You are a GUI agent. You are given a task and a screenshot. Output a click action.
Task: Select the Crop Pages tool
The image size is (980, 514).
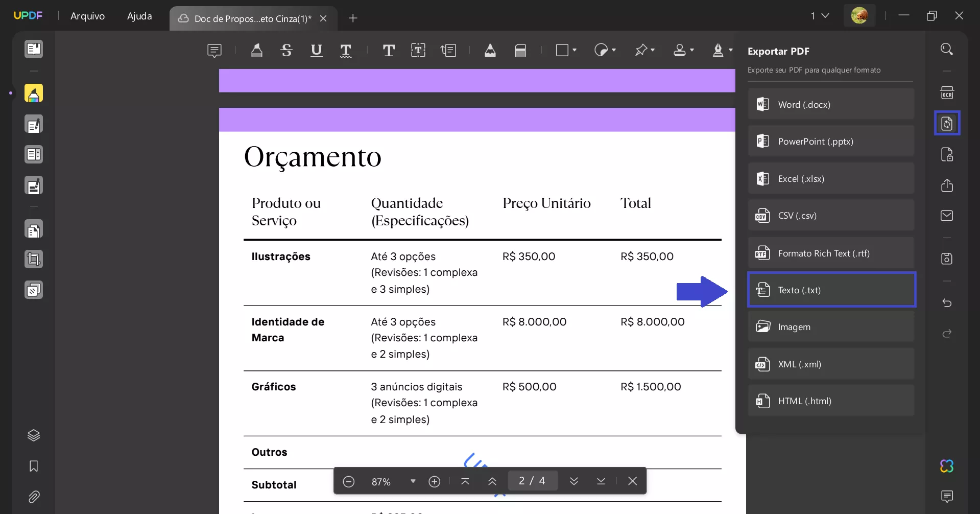pyautogui.click(x=34, y=260)
